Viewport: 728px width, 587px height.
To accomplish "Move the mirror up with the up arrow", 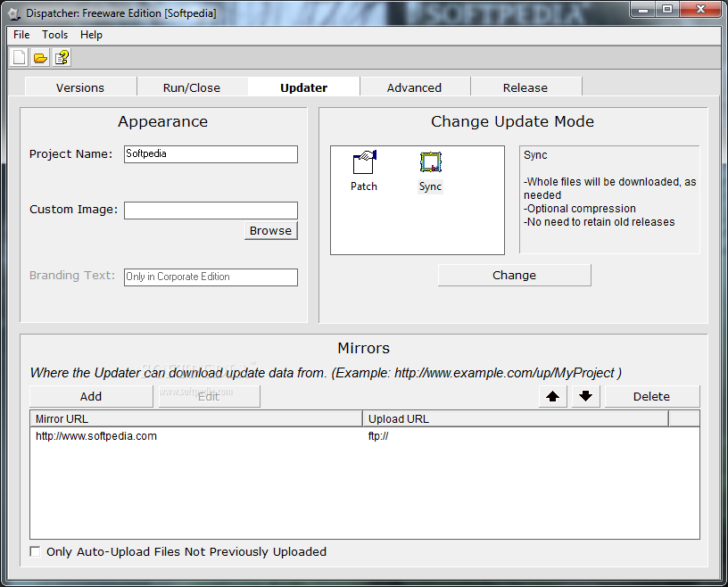I will click(552, 397).
